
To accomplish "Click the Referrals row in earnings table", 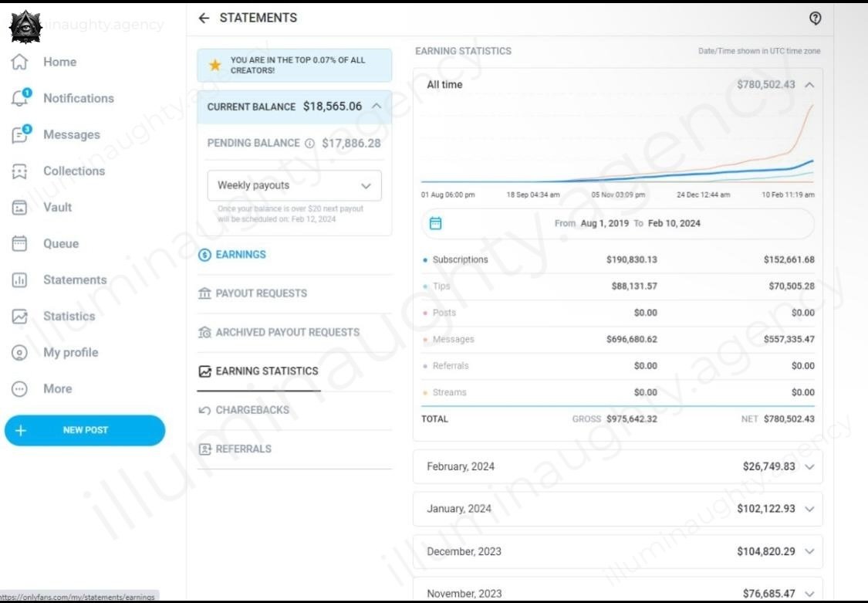I will coord(618,366).
